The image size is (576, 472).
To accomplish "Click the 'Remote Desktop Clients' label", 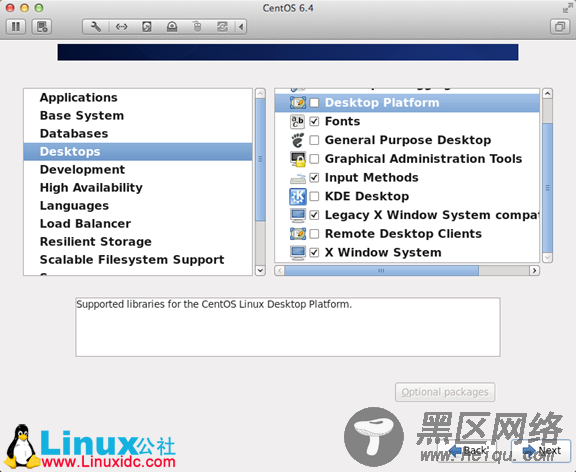I will click(403, 234).
